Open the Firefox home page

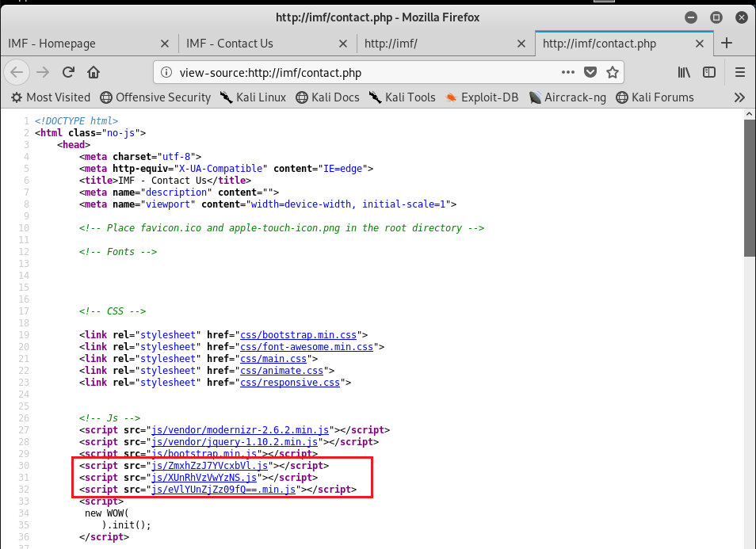[94, 72]
